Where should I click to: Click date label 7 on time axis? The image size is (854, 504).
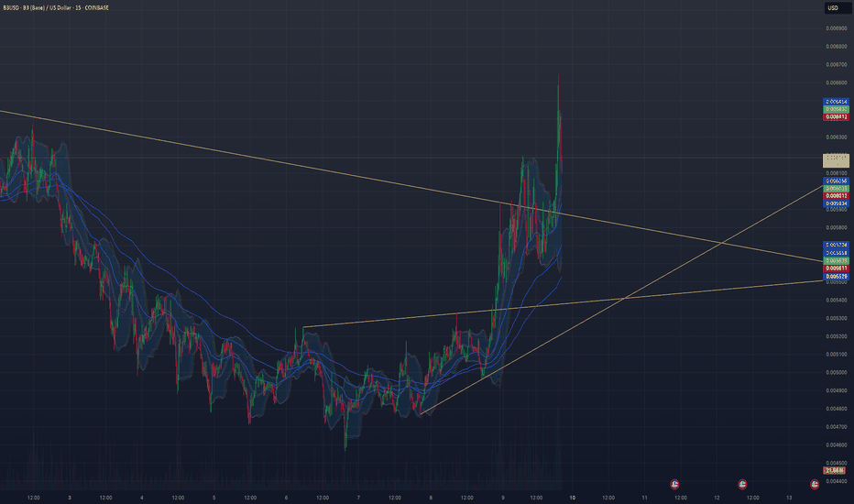[x=358, y=498]
